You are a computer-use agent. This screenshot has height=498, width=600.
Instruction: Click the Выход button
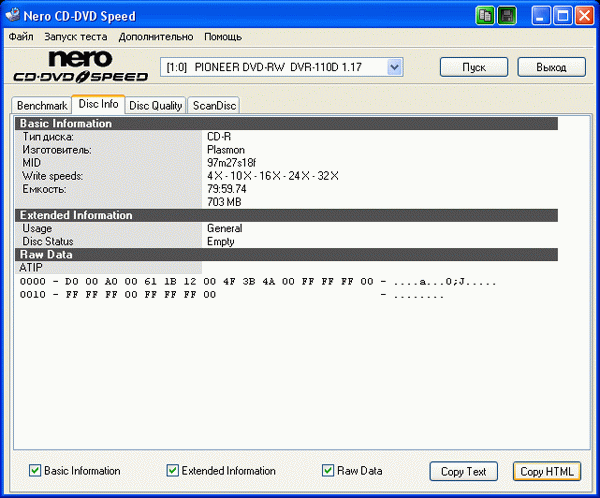(551, 67)
